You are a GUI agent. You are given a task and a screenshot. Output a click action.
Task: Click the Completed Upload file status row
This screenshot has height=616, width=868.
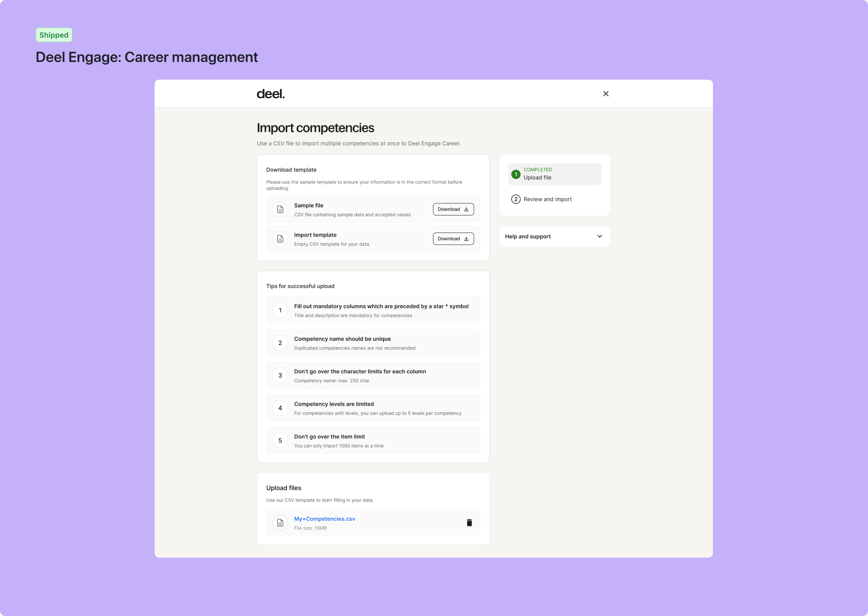(x=554, y=174)
